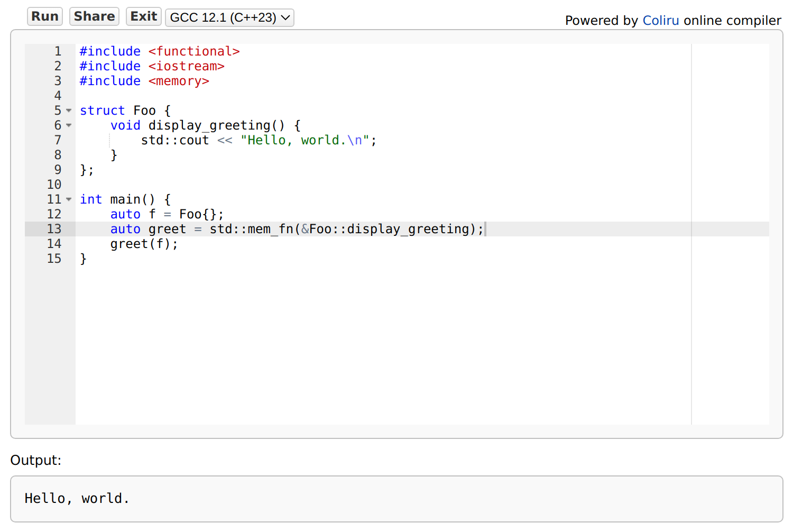The image size is (793, 532).
Task: Click the Foo{} initializer on line 12
Action: 198,214
